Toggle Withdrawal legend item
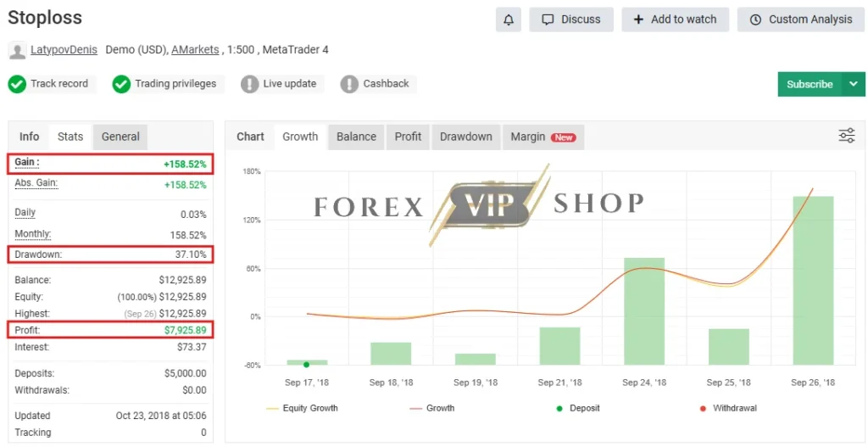The width and height of the screenshot is (868, 447). 728,408
